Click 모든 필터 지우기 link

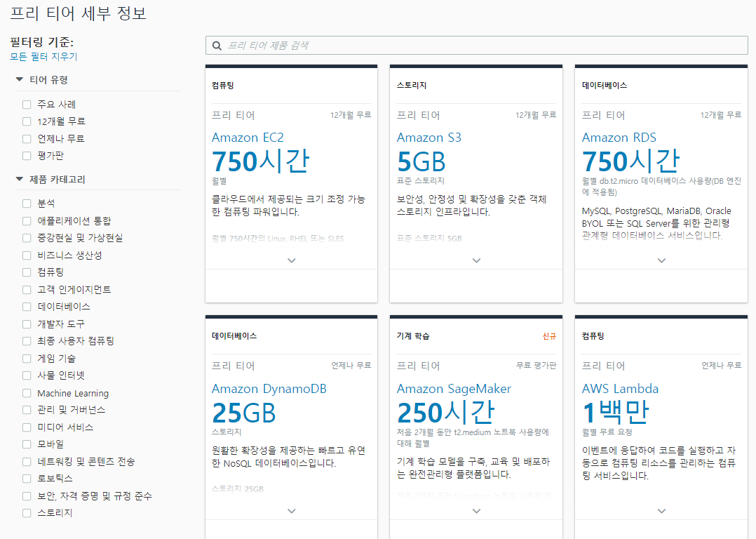(43, 56)
